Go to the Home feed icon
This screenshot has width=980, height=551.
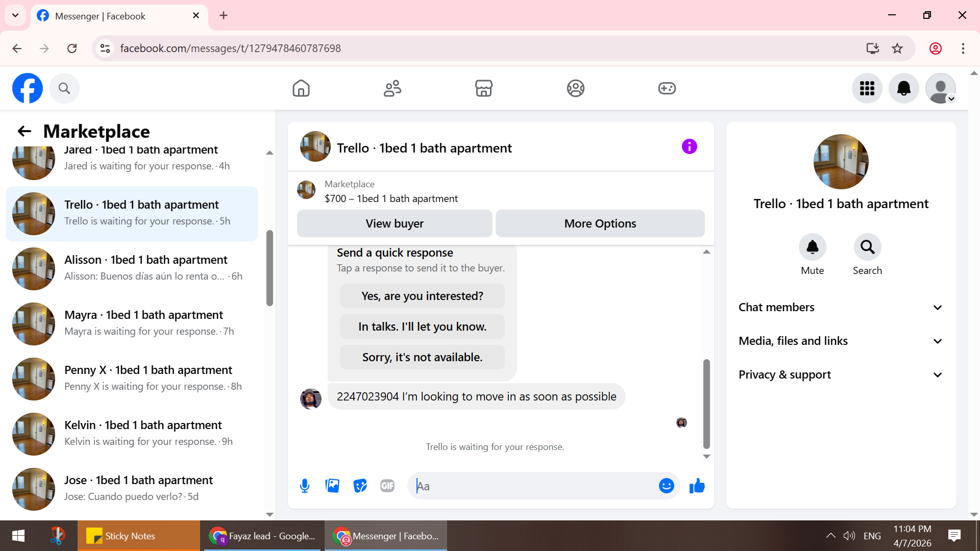click(301, 88)
